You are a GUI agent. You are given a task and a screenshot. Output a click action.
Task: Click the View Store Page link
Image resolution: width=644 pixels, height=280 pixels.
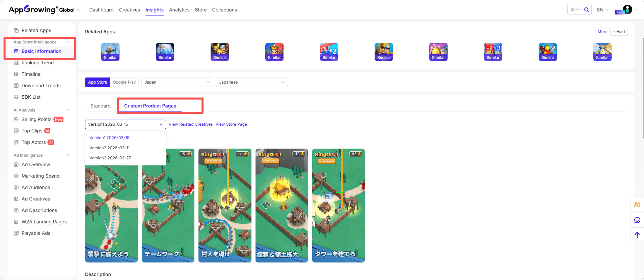(231, 124)
